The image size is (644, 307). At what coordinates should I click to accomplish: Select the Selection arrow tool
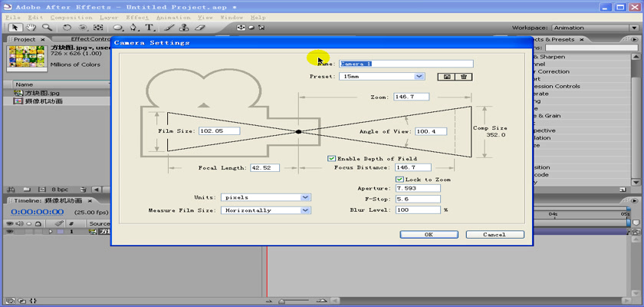(x=15, y=28)
